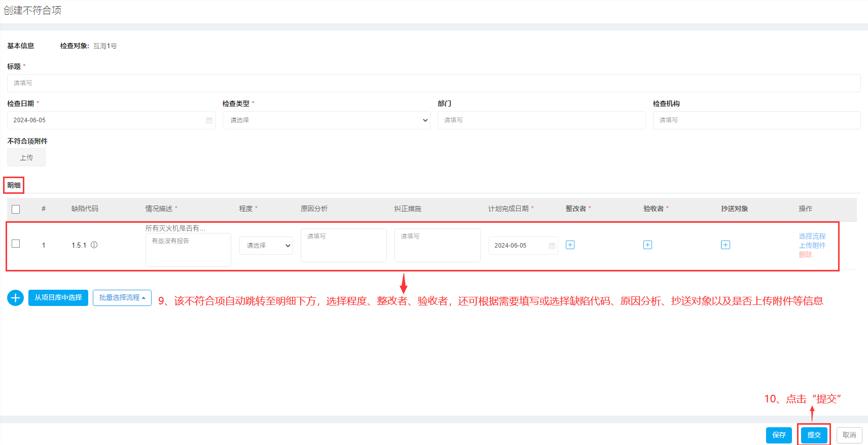
Task: Click the 检查机构 input field
Action: (757, 120)
